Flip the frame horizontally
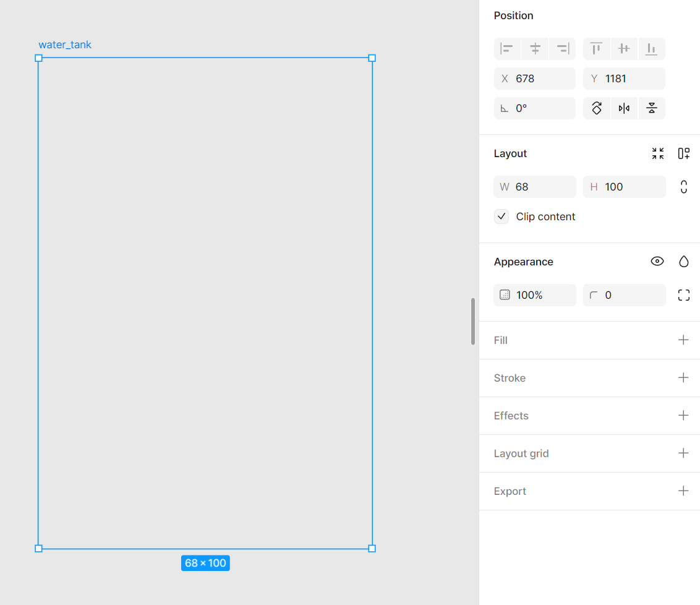Image resolution: width=700 pixels, height=605 pixels. [624, 108]
